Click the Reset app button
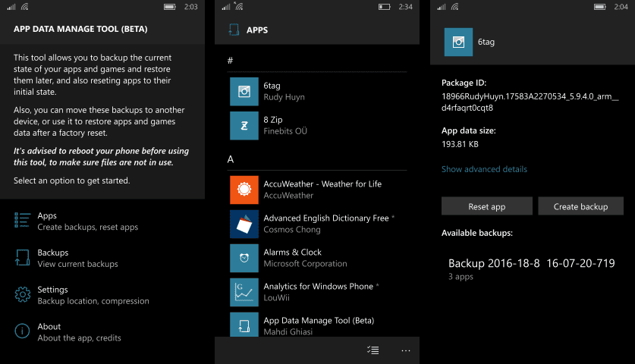Image resolution: width=635 pixels, height=364 pixels. pos(487,206)
